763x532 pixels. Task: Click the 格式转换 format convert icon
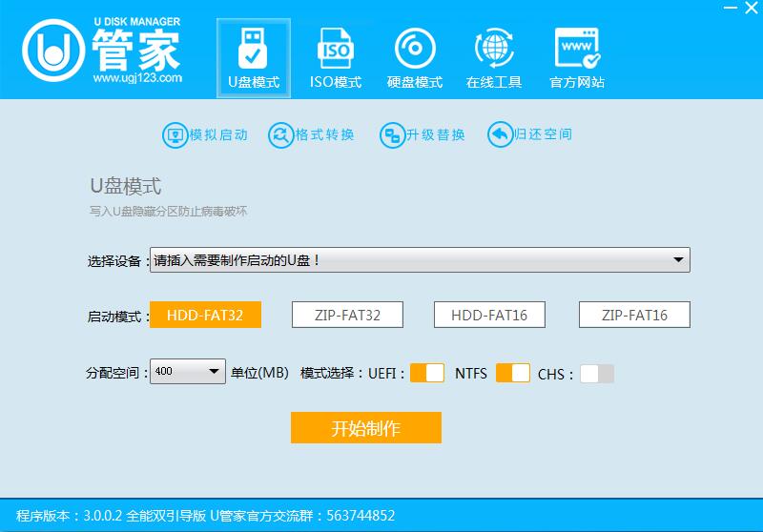280,135
